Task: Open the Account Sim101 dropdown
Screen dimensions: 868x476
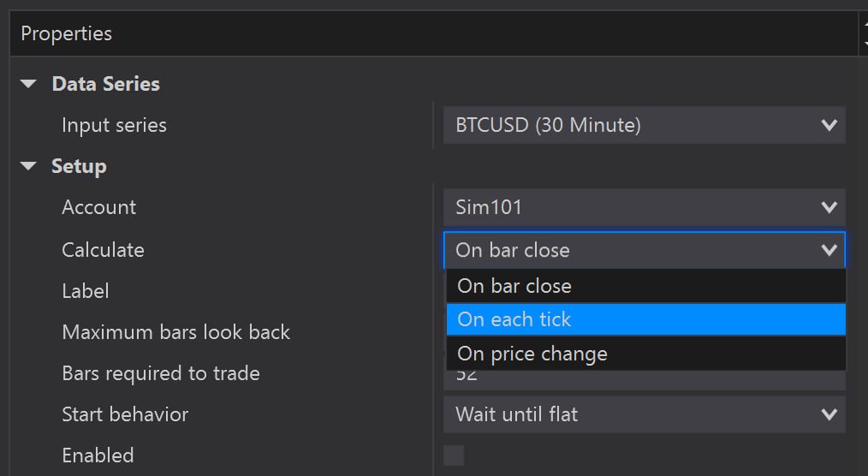Action: (x=644, y=207)
